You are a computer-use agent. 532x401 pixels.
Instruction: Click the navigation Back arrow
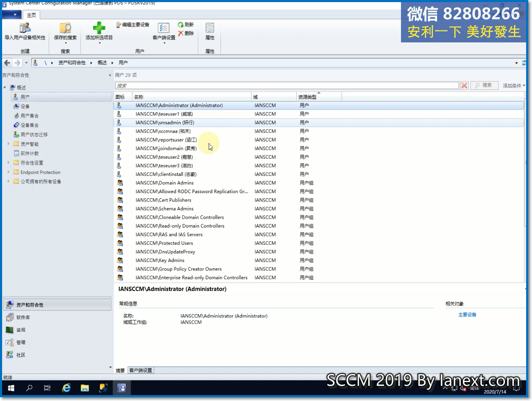point(7,63)
